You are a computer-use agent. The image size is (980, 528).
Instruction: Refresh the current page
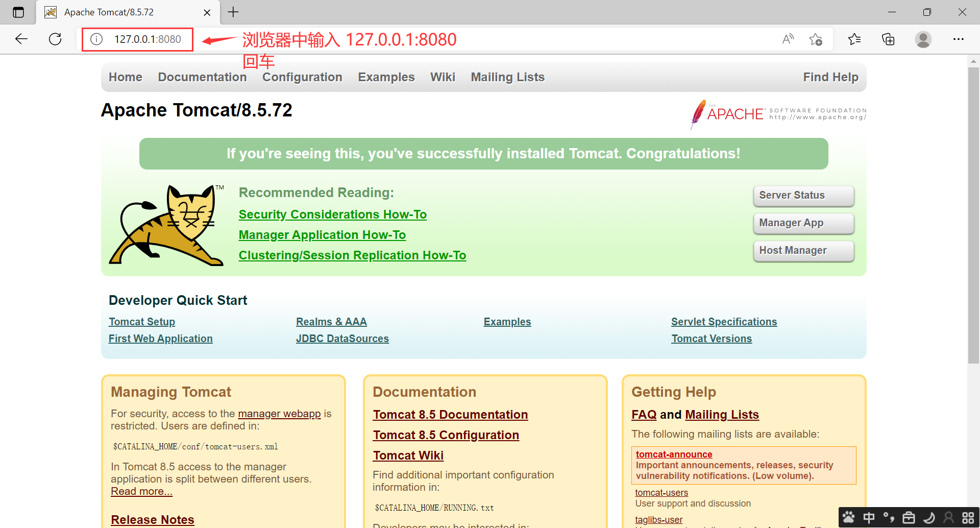(x=55, y=39)
